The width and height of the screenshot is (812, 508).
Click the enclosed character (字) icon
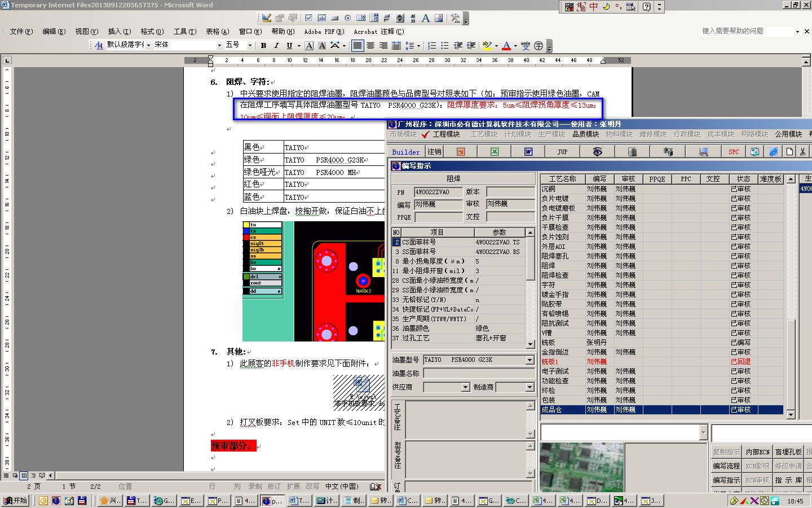(539, 46)
